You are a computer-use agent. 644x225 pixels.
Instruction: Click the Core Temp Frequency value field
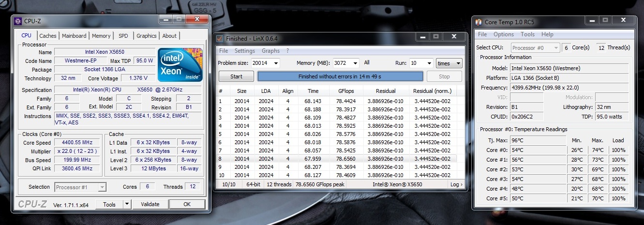pos(569,88)
